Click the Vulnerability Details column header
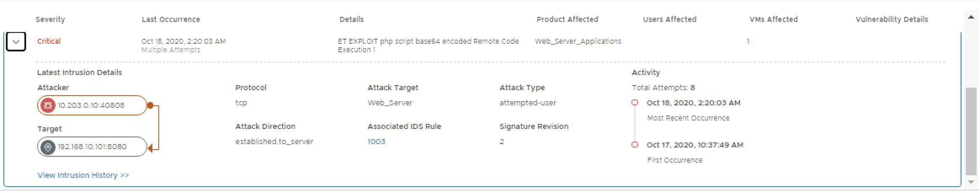Viewport: 980px width, 193px height. tap(892, 19)
